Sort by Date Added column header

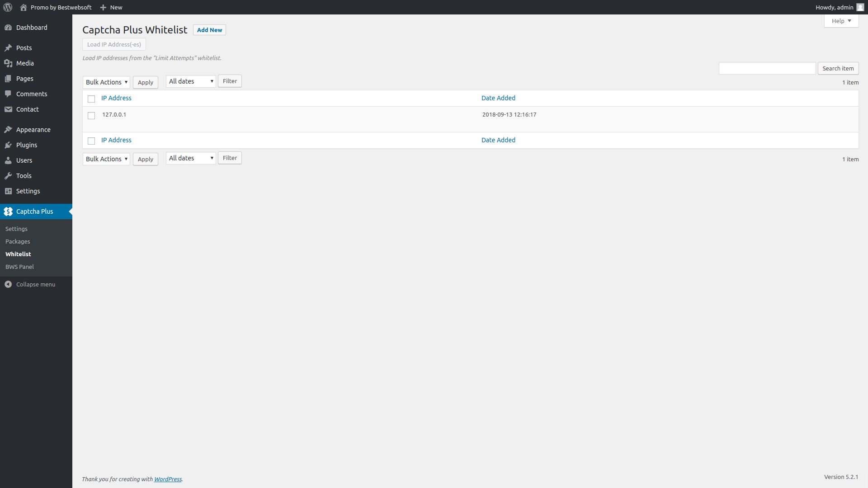coord(498,98)
